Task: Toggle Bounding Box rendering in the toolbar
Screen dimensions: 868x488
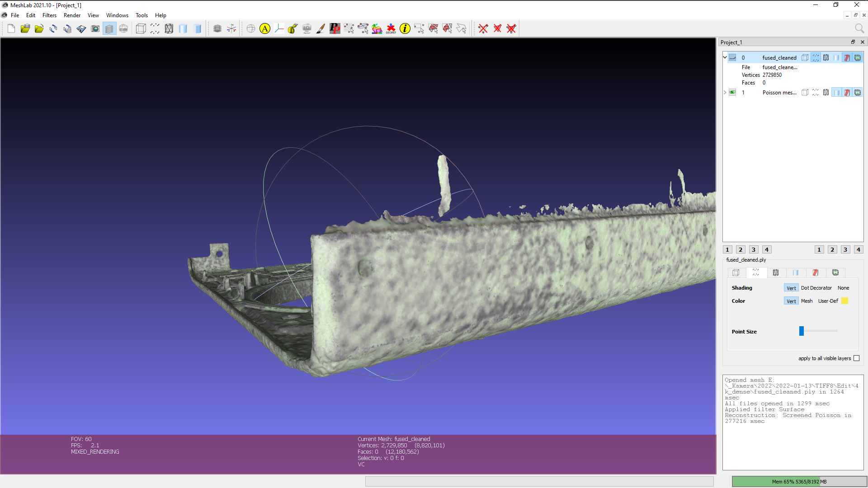Action: pos(141,29)
